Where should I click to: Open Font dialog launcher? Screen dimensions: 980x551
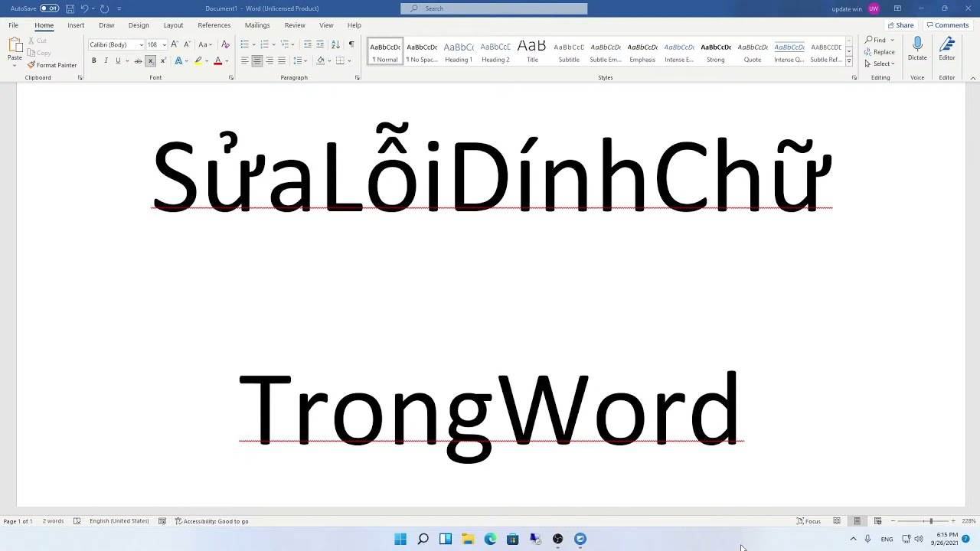230,77
